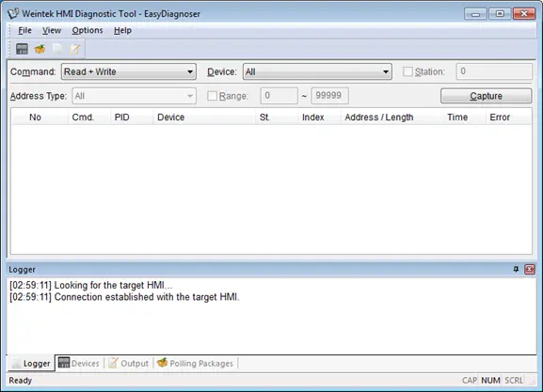Open the File menu
The image size is (543, 392).
(x=24, y=30)
